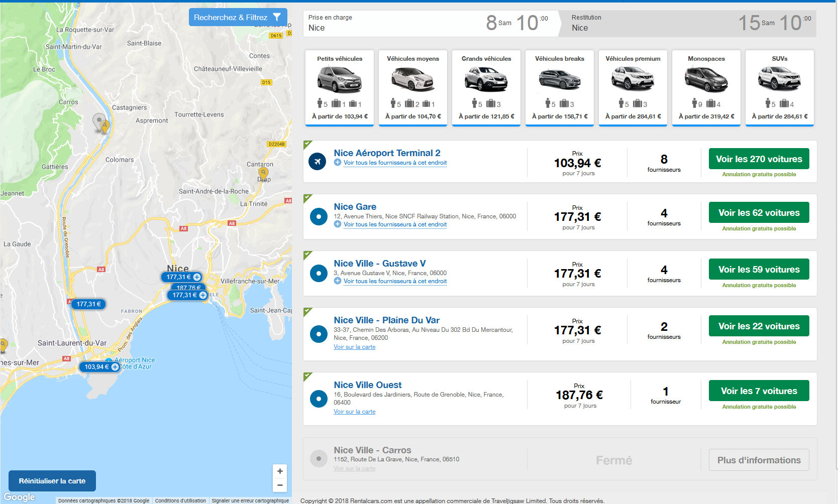Screen dimensions: 838x504
Task: Open Voir sur la carte for Nice Ville Ouest
Action: [x=355, y=412]
